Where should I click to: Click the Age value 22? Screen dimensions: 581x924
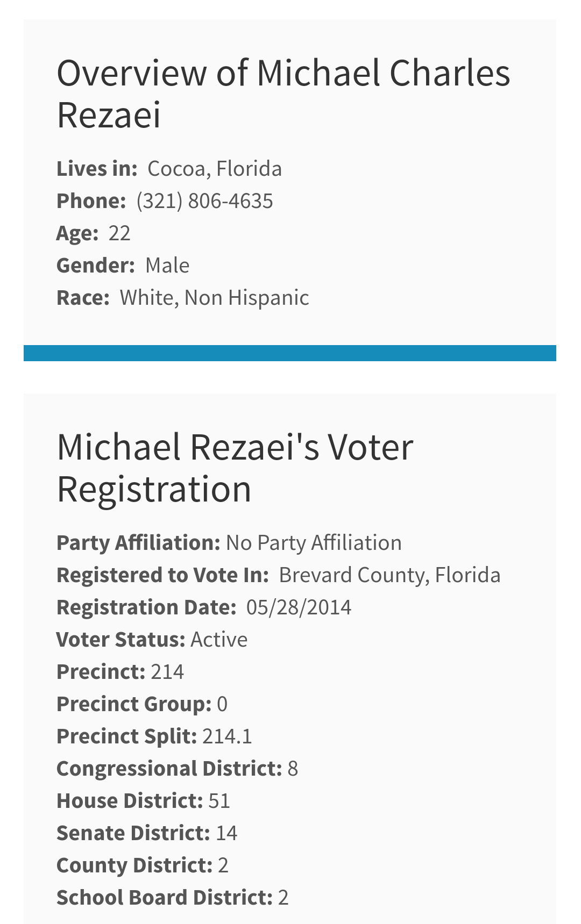119,233
